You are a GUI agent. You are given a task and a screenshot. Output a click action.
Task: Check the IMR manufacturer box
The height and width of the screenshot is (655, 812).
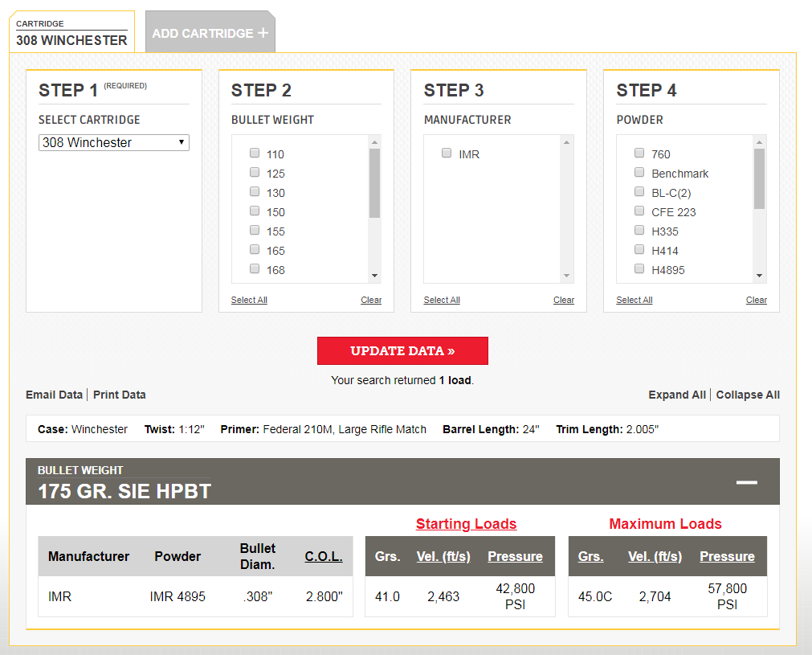click(447, 153)
